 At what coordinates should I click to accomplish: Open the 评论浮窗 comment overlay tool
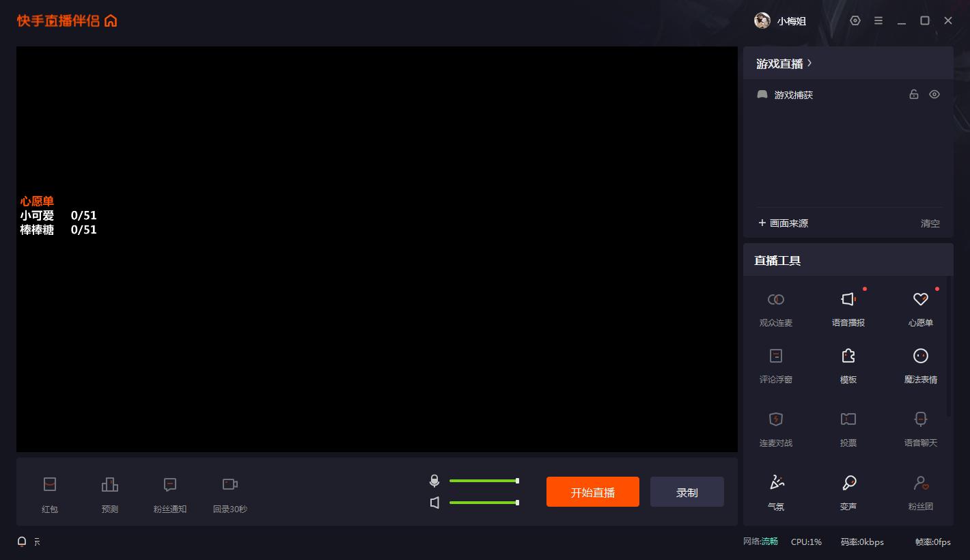pos(776,365)
